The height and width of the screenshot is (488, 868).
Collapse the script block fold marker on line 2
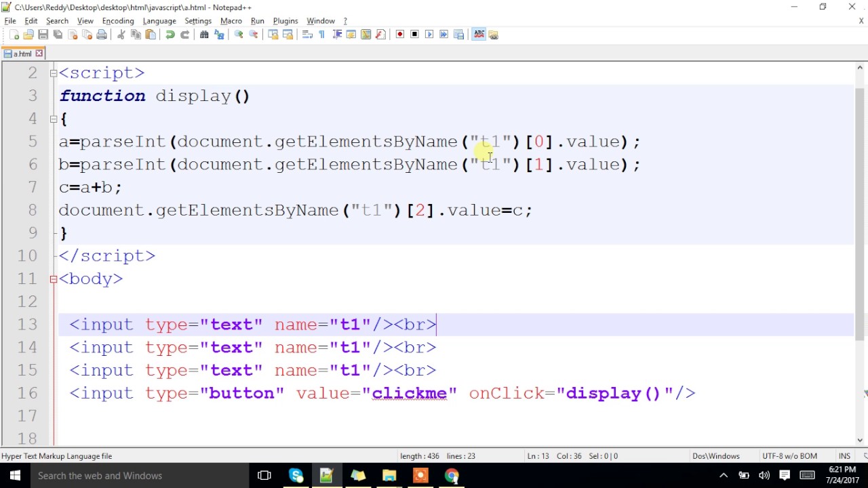[x=54, y=73]
